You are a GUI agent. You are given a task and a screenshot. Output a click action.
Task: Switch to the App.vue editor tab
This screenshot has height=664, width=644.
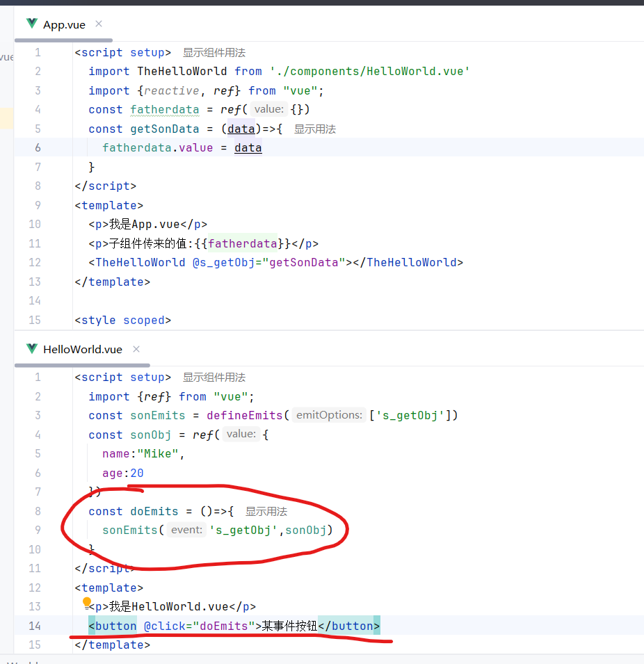tap(64, 24)
